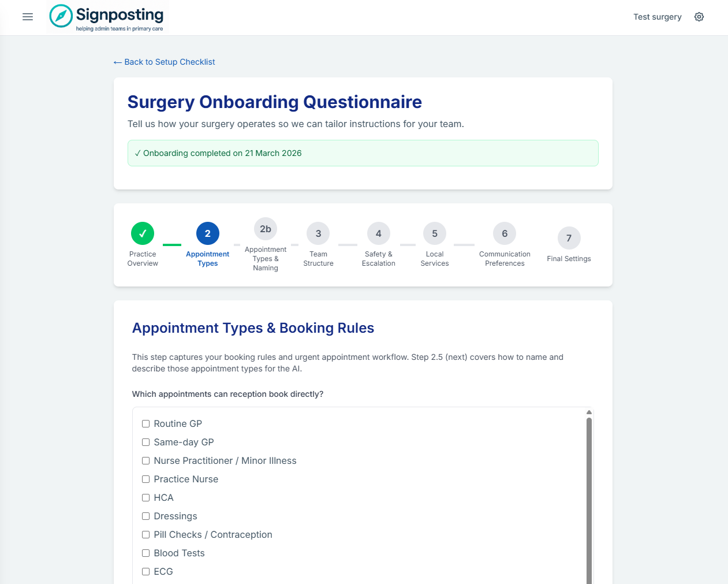728x584 pixels.
Task: Navigate to step 7 Final Settings circle
Action: [x=569, y=238]
